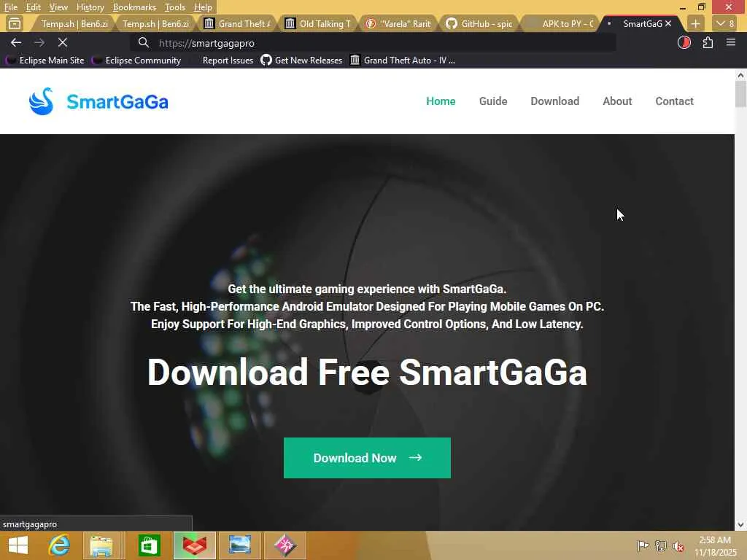Stop page loading with the X button
Image resolution: width=747 pixels, height=560 pixels.
point(63,43)
